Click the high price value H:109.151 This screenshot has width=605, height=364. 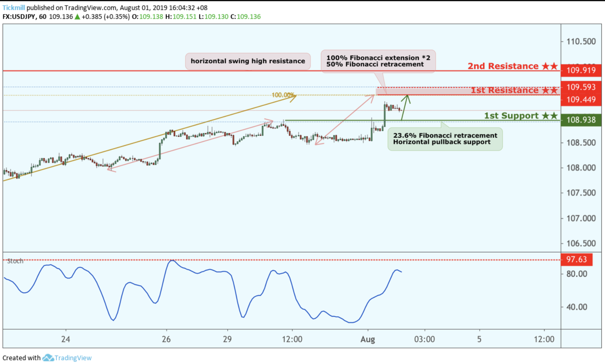181,17
